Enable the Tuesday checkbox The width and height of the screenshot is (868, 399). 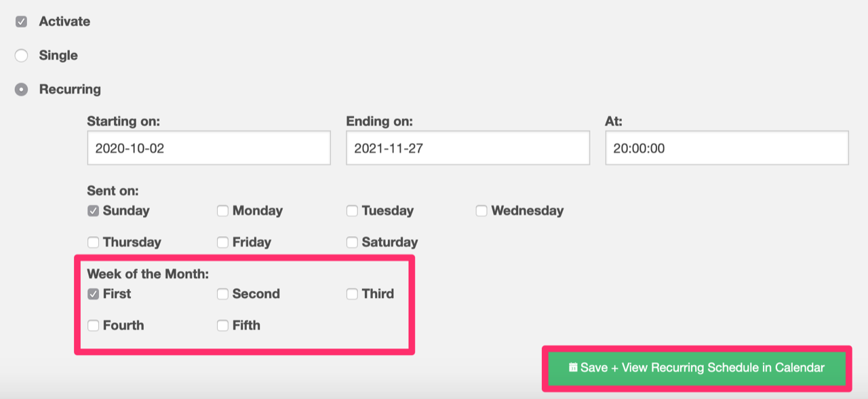(352, 211)
